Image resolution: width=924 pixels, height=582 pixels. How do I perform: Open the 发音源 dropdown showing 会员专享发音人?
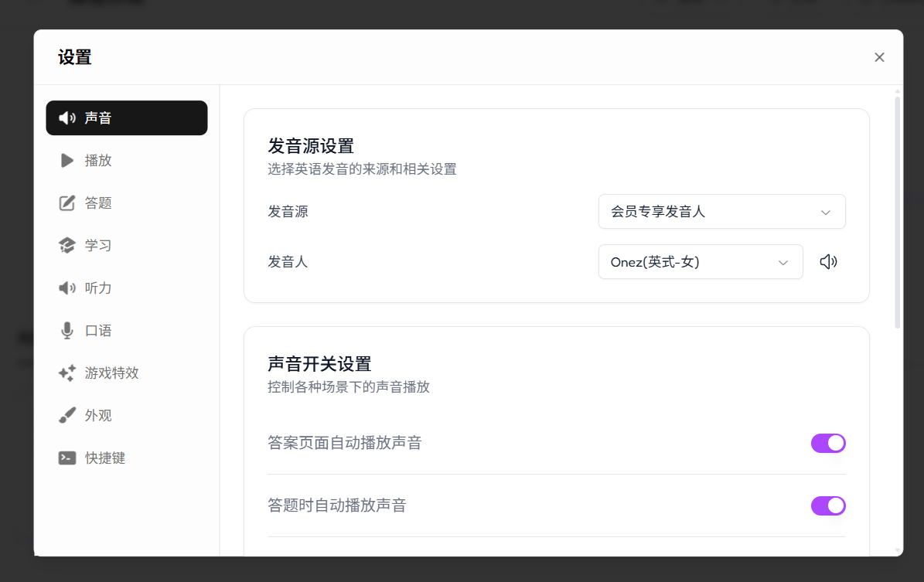(x=721, y=212)
